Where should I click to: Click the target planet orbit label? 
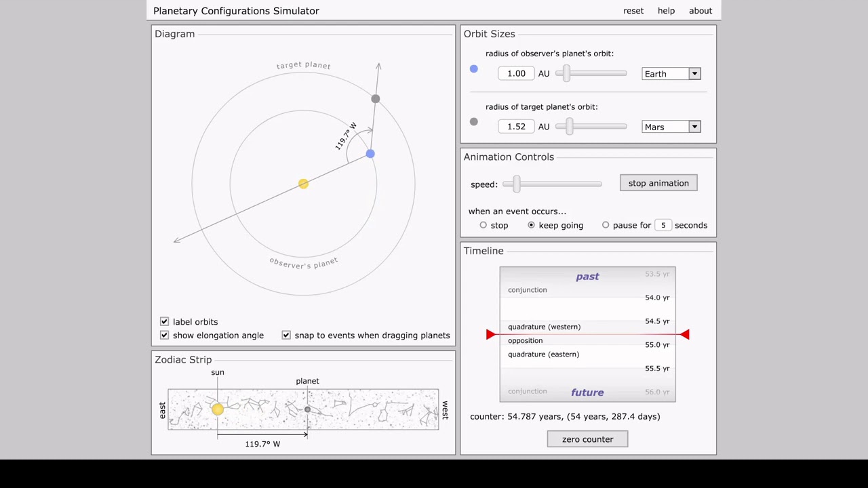[303, 66]
